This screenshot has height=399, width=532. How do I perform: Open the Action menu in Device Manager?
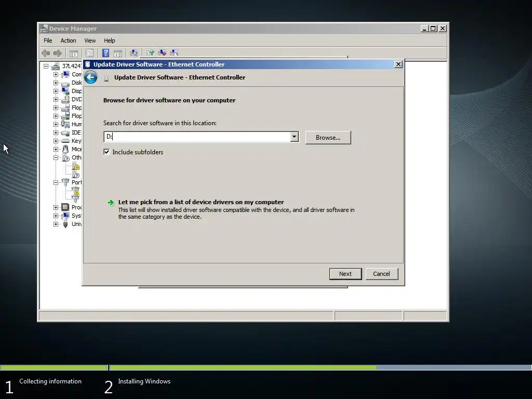point(68,41)
